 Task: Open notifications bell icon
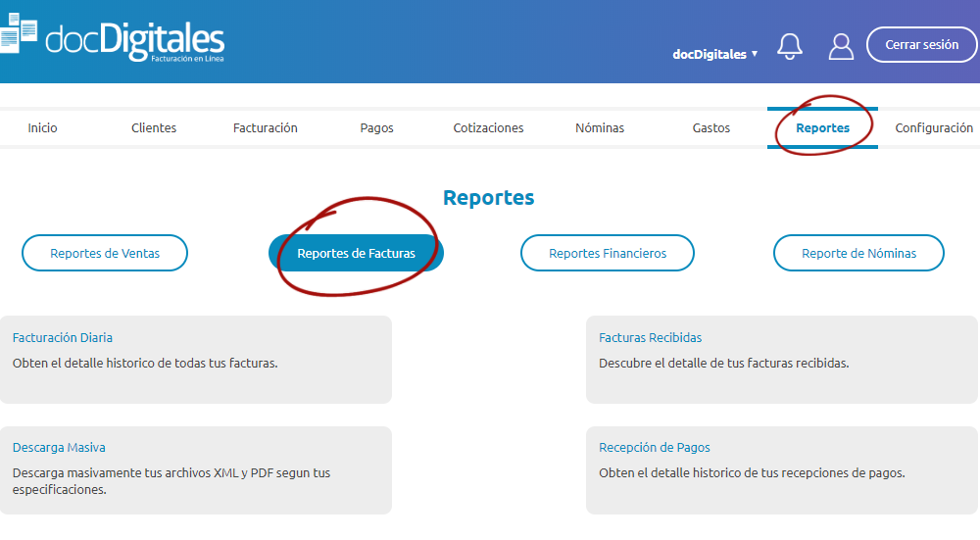(789, 46)
